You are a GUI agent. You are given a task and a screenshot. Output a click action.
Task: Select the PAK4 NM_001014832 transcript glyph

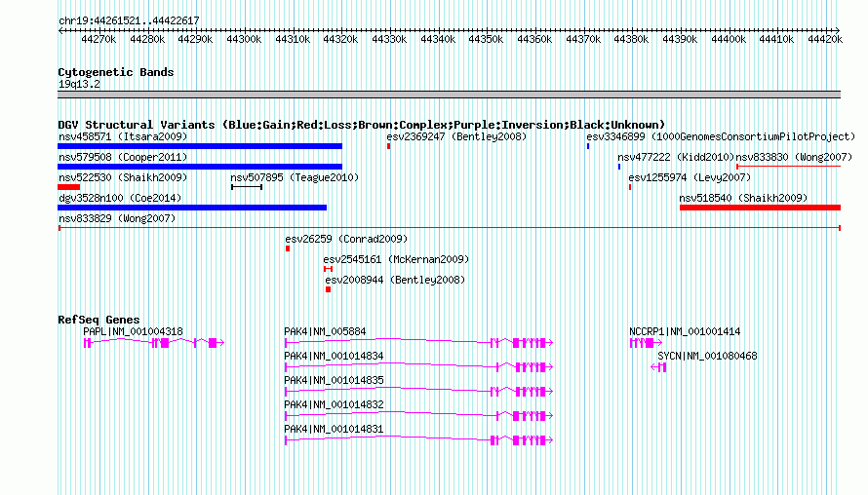click(x=419, y=416)
